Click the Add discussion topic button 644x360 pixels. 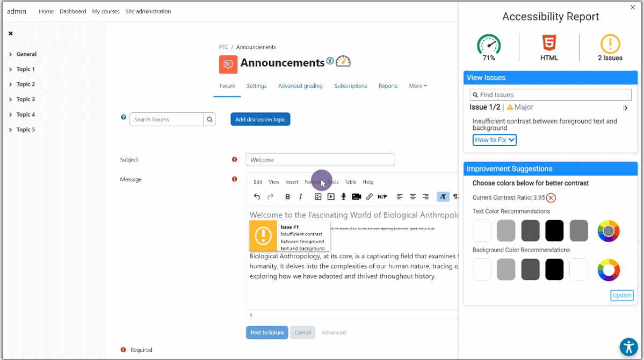click(x=261, y=120)
